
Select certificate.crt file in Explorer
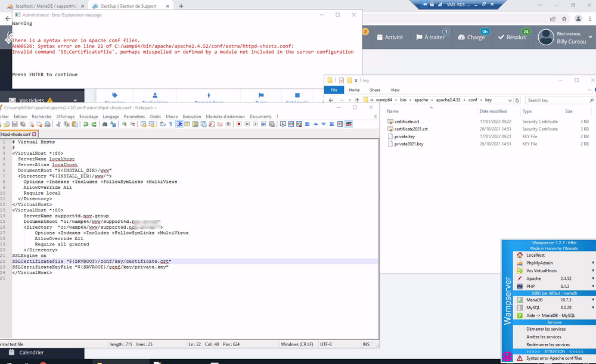click(x=406, y=122)
